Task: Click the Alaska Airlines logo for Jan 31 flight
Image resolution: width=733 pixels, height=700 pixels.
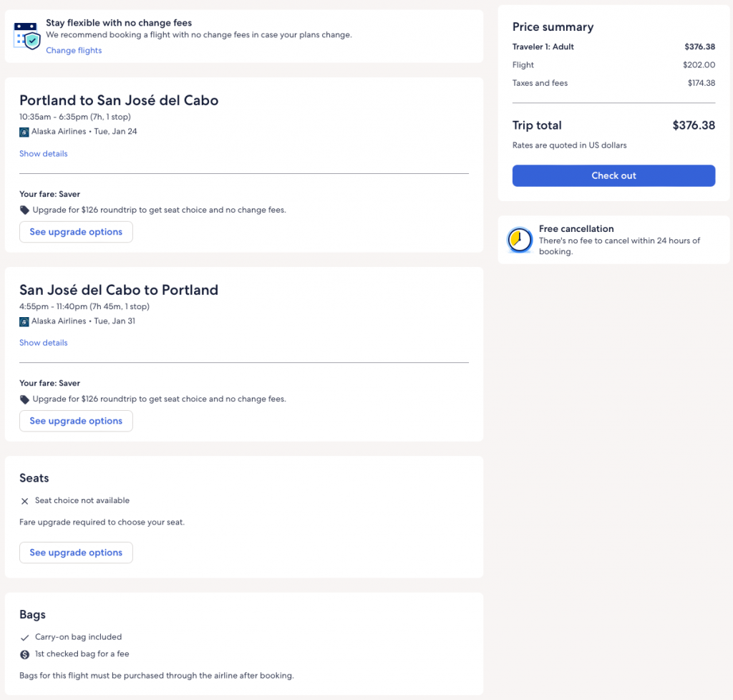Action: [x=24, y=321]
